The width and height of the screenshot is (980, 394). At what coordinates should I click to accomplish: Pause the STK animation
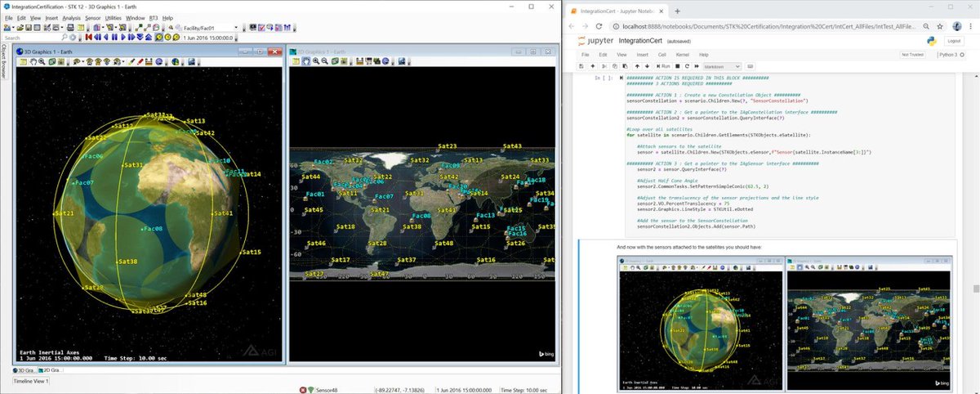point(114,38)
